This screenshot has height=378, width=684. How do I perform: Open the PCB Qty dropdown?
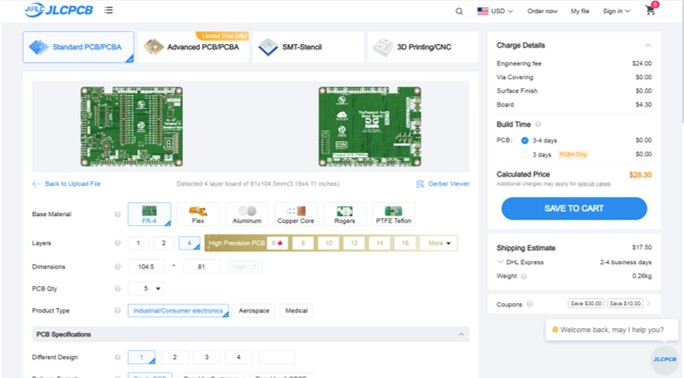[x=146, y=289]
